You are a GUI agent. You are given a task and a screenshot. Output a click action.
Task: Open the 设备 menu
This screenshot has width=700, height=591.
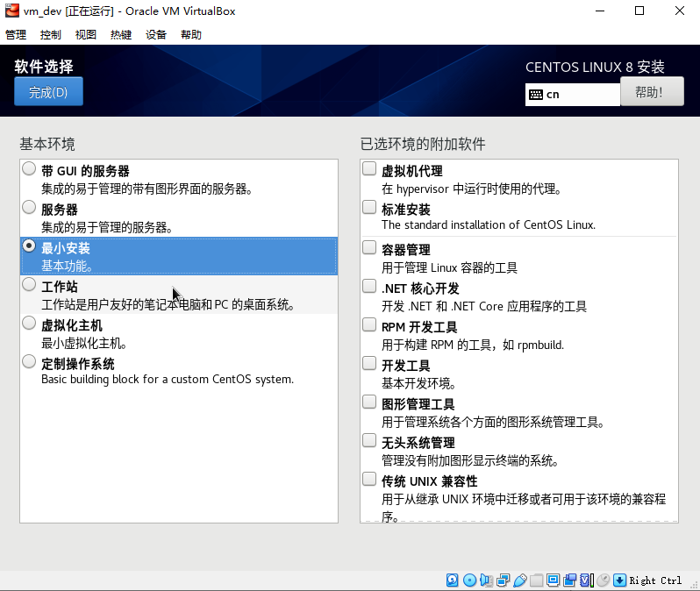(x=156, y=35)
